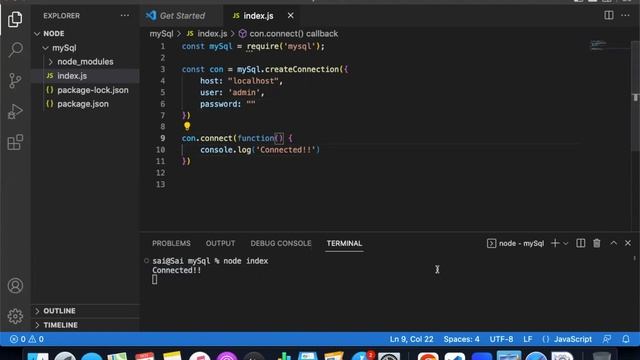Click line number 9 in the gutter

click(162, 138)
